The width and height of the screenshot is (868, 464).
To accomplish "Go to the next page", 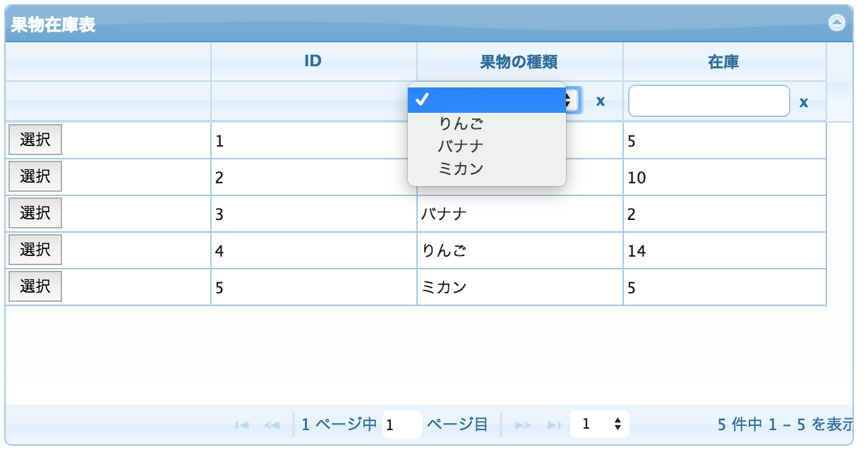I will coord(523,424).
